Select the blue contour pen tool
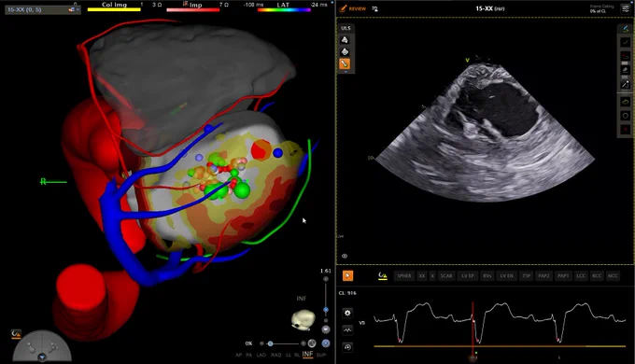This screenshot has width=635, height=364. click(x=625, y=29)
